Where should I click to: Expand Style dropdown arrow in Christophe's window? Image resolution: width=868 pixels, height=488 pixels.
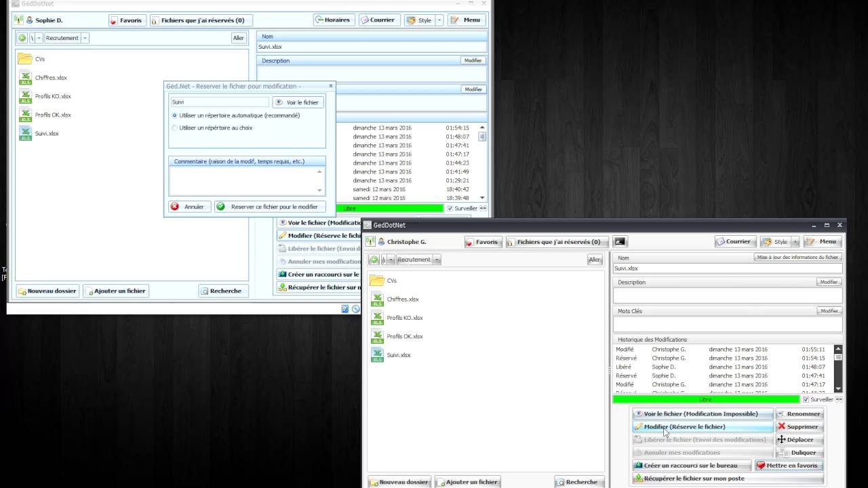point(795,241)
